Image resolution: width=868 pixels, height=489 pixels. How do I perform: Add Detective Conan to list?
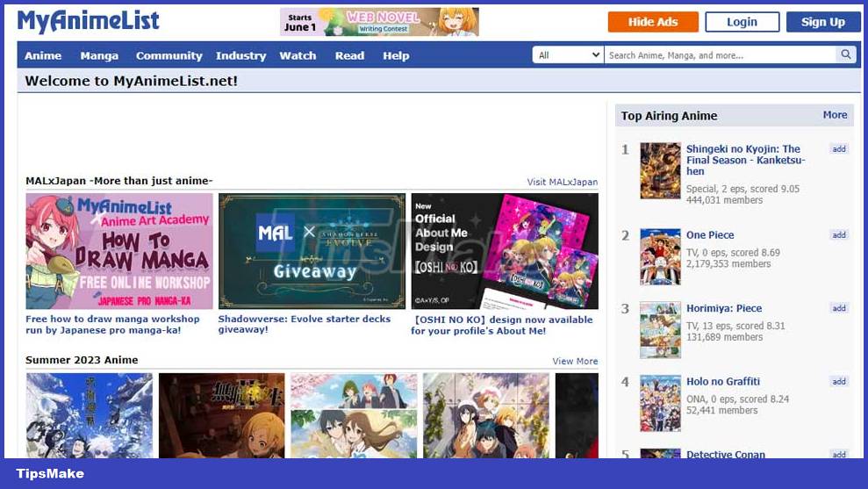tap(839, 454)
